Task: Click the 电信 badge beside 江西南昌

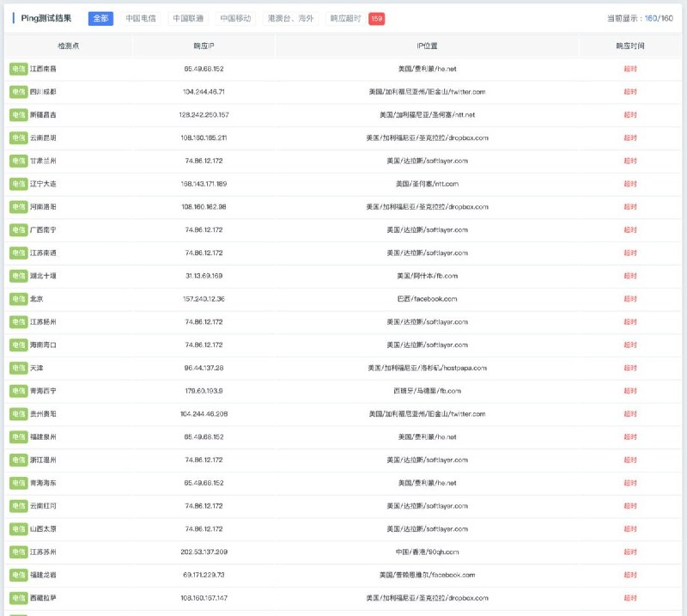Action: pyautogui.click(x=18, y=69)
